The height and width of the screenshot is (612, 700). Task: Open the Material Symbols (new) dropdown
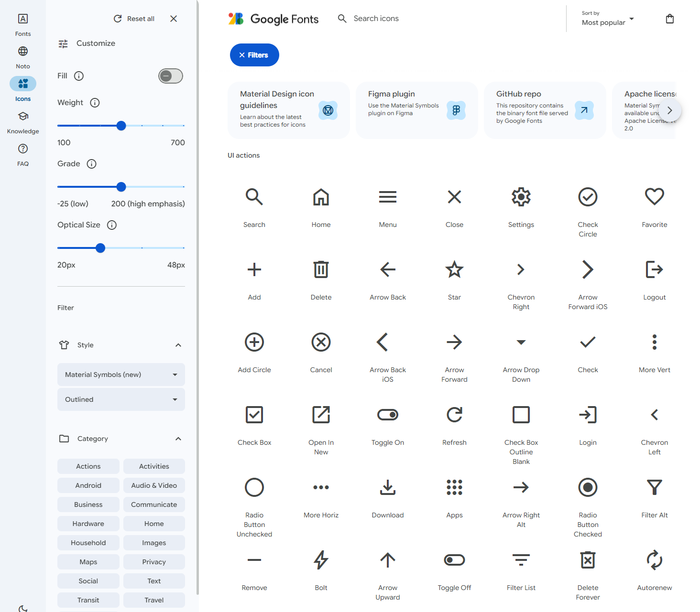121,375
